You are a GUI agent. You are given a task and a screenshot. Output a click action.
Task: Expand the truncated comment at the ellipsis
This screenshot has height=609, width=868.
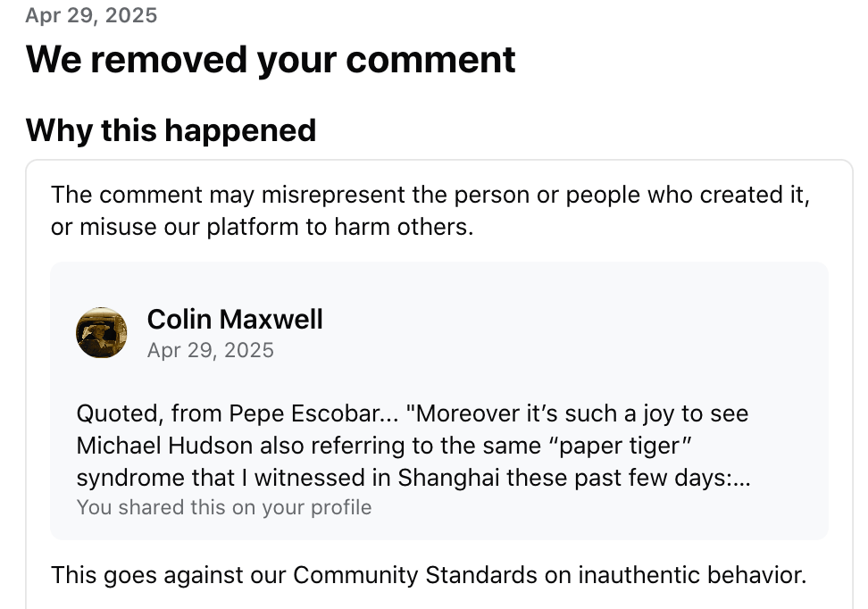pos(740,478)
